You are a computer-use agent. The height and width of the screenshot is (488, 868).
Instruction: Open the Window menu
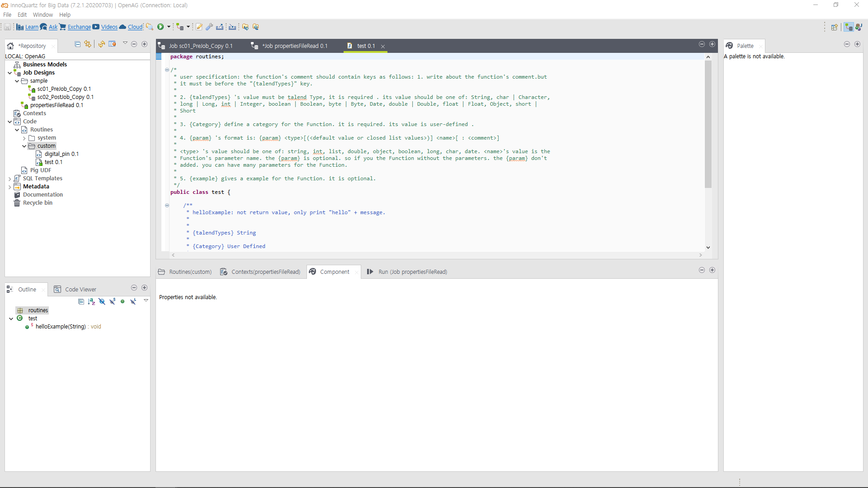42,15
